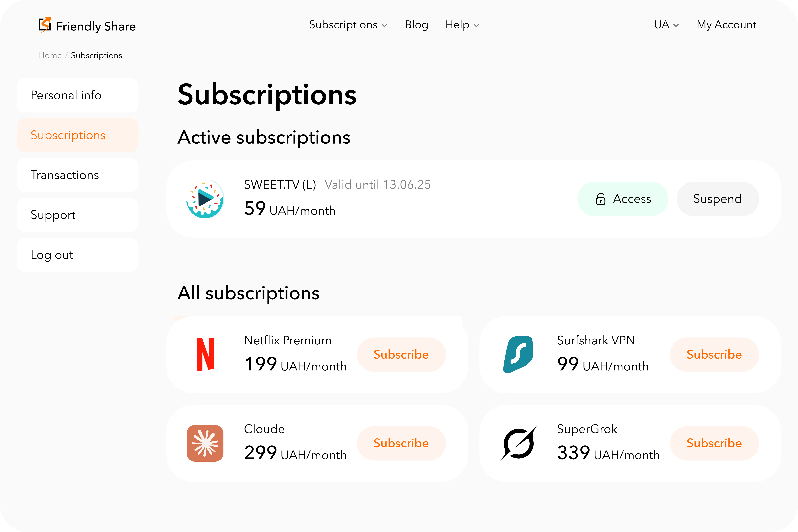Click the Cloude starburst logo icon

pyautogui.click(x=205, y=443)
